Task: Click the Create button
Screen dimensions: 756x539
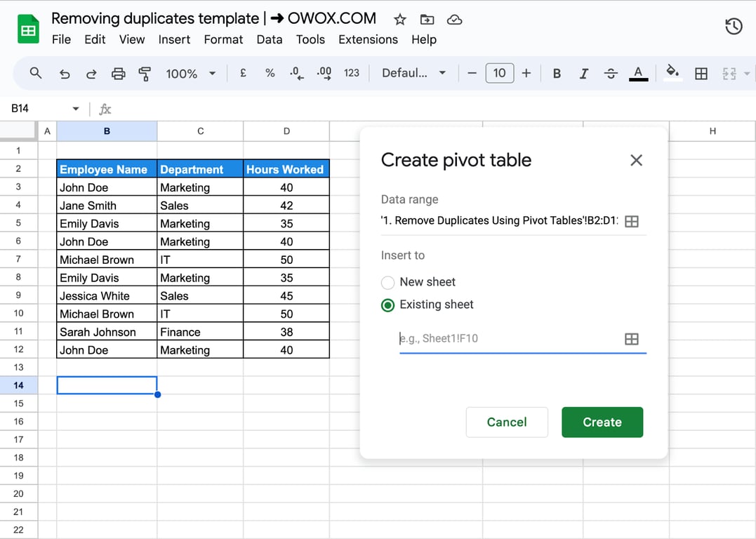Action: click(602, 422)
